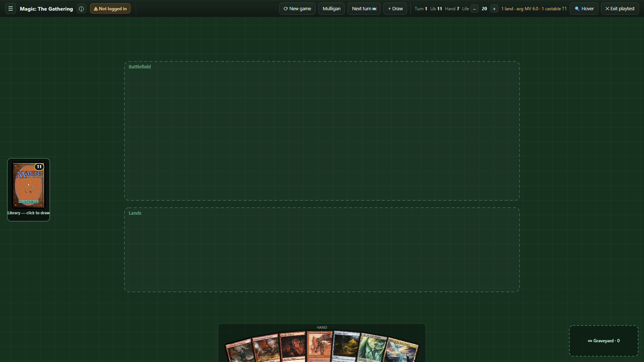The image size is (644, 362).
Task: Decrease life with the minus button
Action: 475,9
